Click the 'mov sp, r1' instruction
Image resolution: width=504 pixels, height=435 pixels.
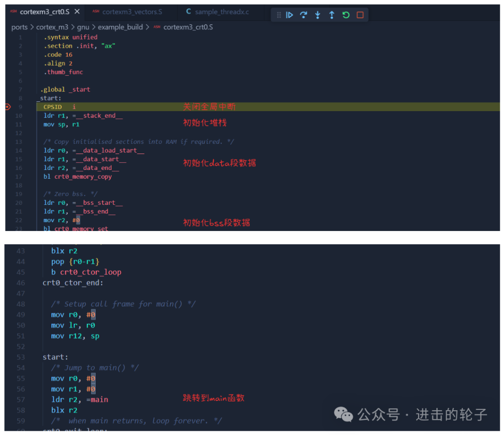point(62,125)
